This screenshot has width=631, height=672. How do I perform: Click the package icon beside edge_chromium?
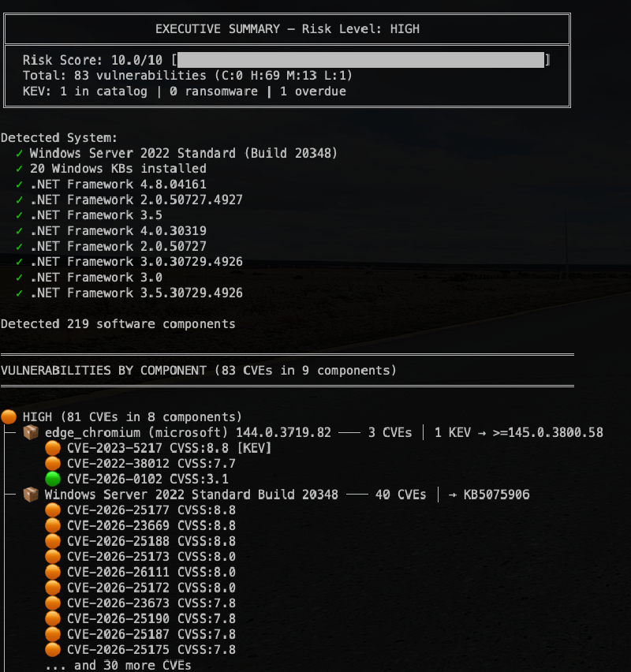(x=31, y=432)
